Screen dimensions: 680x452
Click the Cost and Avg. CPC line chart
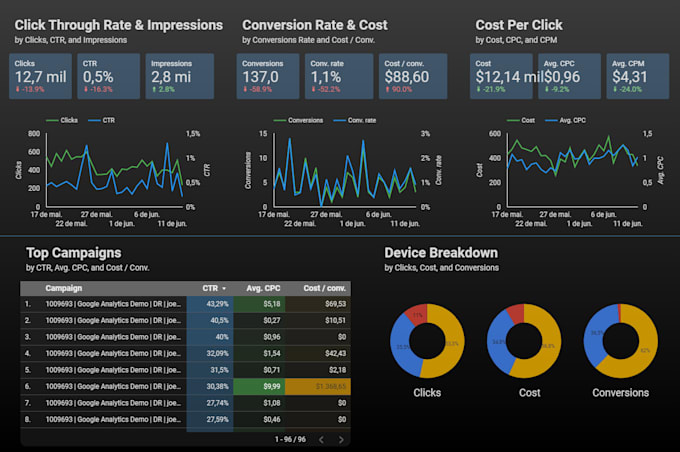(x=572, y=174)
